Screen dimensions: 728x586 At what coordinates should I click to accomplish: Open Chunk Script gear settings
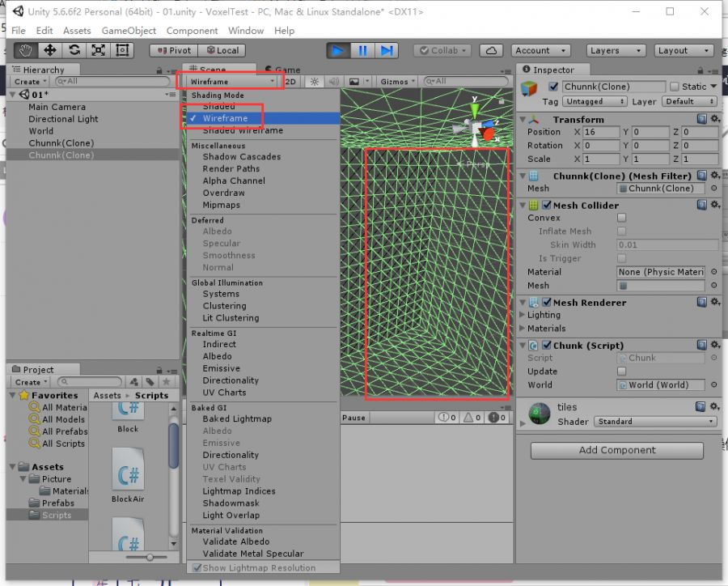pyautogui.click(x=716, y=345)
